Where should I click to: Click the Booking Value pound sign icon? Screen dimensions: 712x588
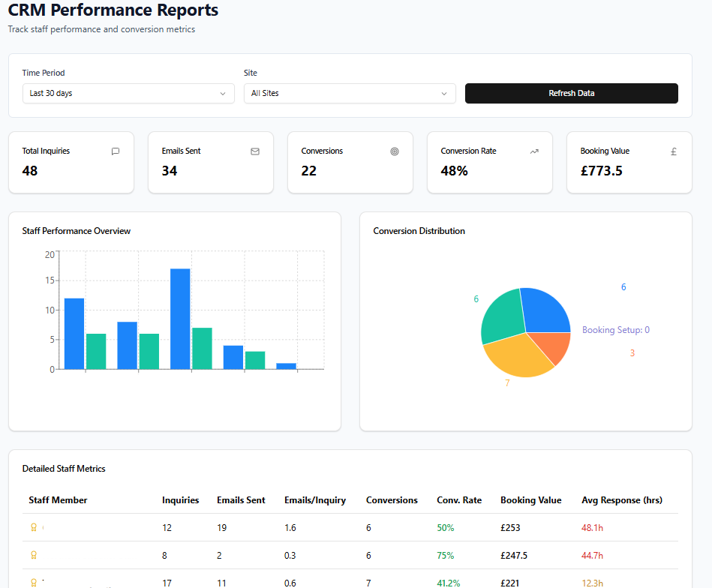coord(674,151)
